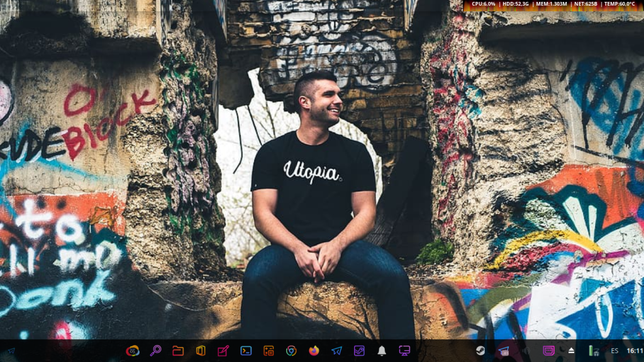This screenshot has height=362, width=644.
Task: Launch Telegram from the dock
Action: pyautogui.click(x=336, y=351)
